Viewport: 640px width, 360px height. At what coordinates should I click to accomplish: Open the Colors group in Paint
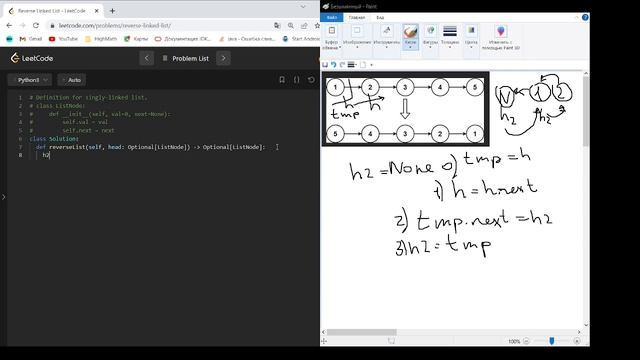pyautogui.click(x=471, y=37)
